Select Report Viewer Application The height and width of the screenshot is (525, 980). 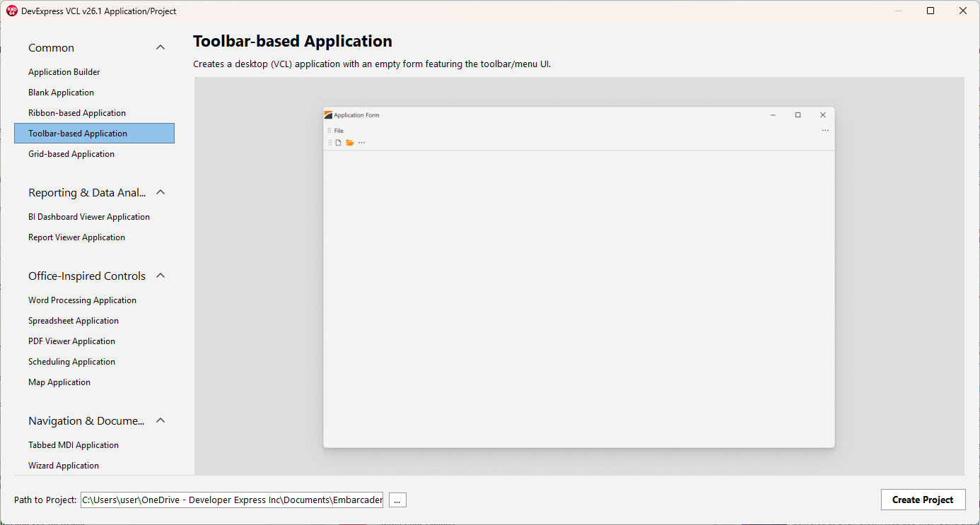tap(94, 237)
